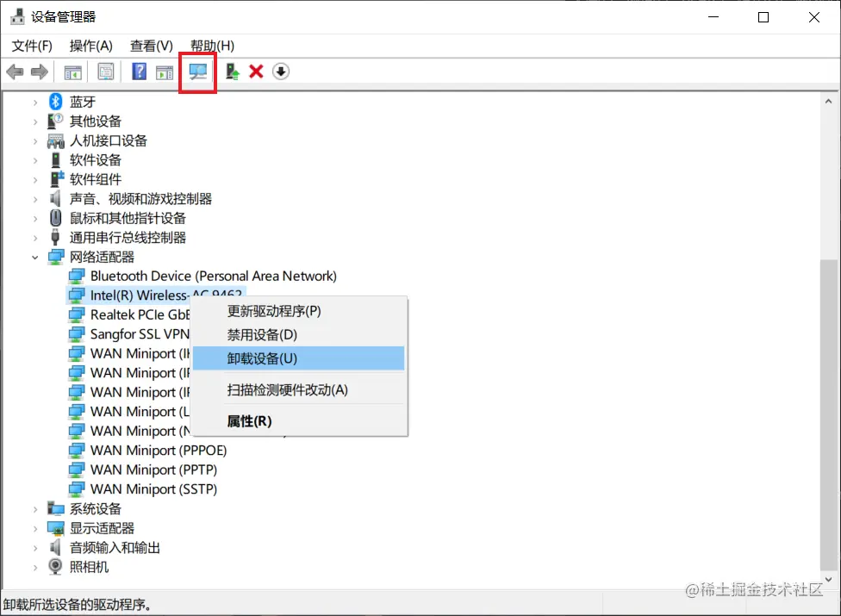Image resolution: width=841 pixels, height=616 pixels.
Task: Expand the 软件设备 category
Action: click(x=35, y=160)
